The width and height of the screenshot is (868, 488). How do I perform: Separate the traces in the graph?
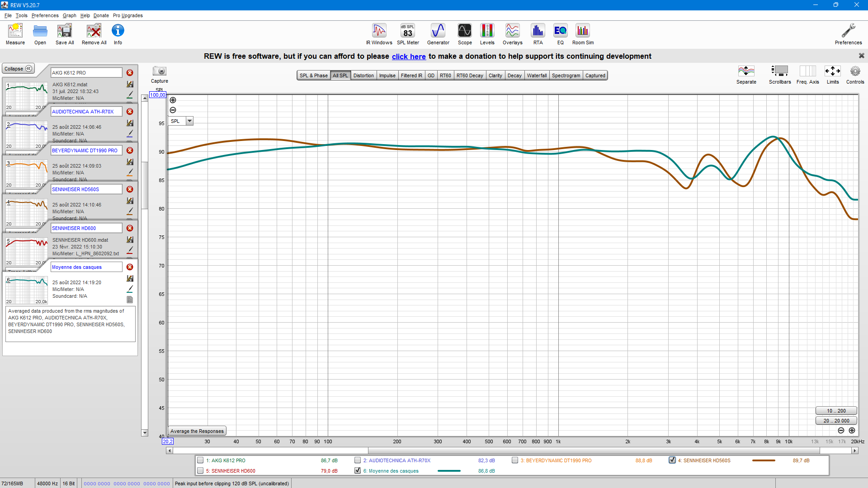746,75
